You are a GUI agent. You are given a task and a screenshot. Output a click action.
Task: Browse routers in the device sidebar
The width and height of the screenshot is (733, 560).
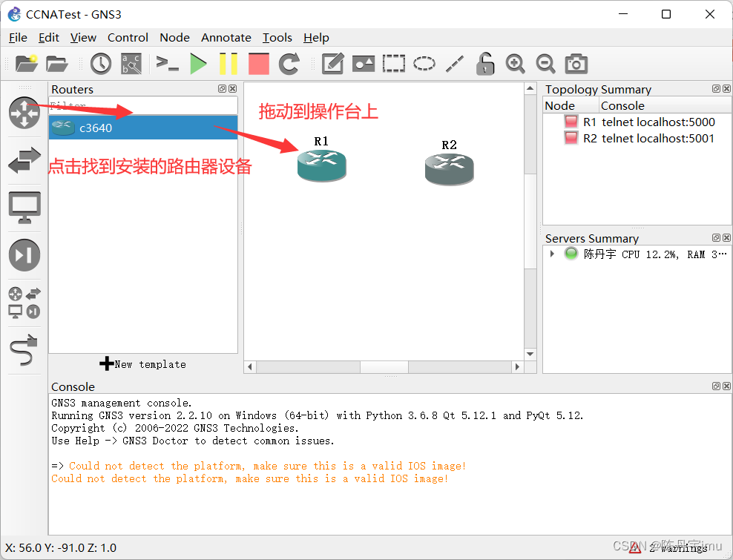pyautogui.click(x=24, y=113)
